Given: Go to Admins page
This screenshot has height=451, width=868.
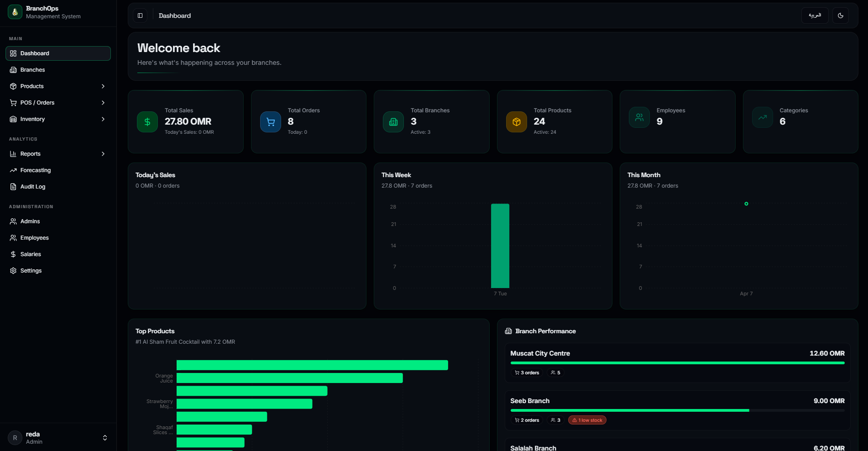Looking at the screenshot, I should click(58, 221).
